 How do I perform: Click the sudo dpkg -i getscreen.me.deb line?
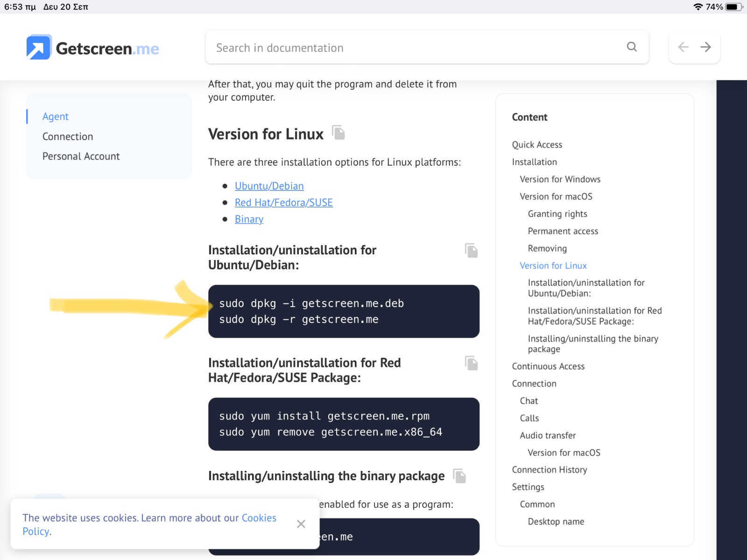[x=311, y=303]
